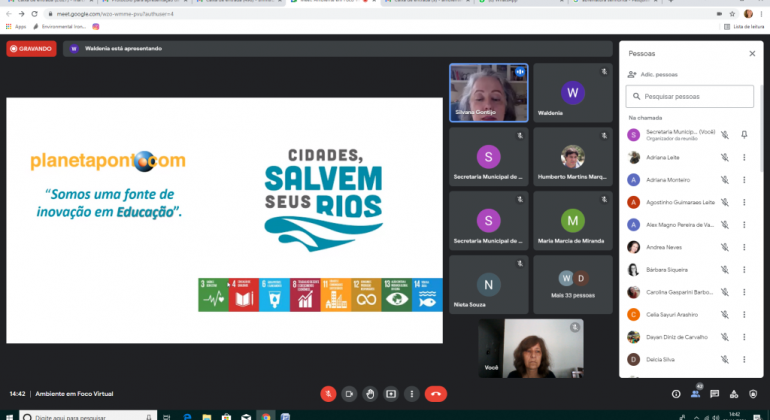This screenshot has height=420, width=770.
Task: Open options menu for Dayan Diniz de Carvalho
Action: [x=744, y=337]
